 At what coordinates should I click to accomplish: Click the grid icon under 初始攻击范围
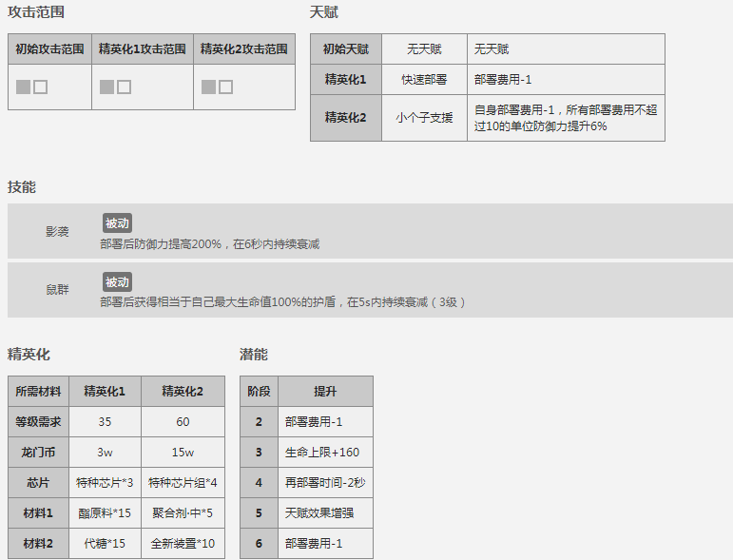31,87
